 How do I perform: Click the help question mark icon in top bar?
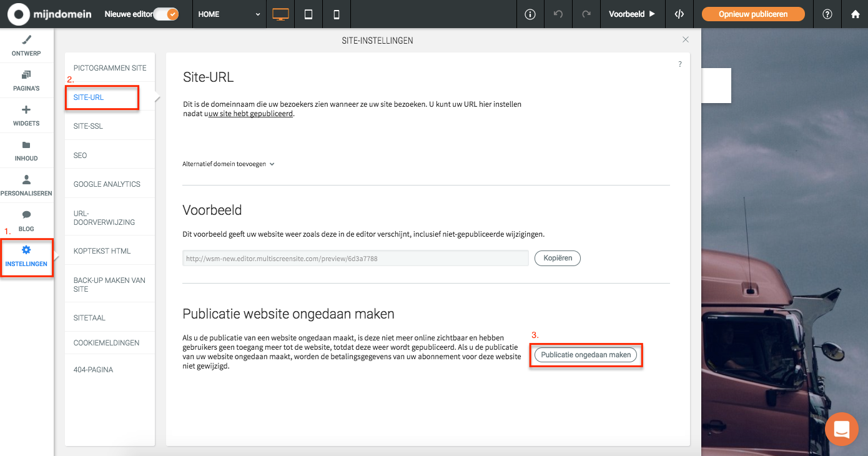(x=827, y=14)
